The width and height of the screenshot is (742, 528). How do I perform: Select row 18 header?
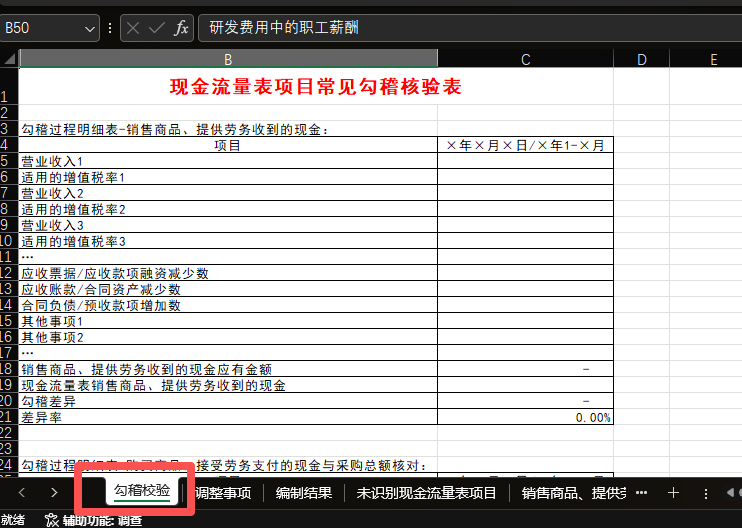tap(7, 369)
